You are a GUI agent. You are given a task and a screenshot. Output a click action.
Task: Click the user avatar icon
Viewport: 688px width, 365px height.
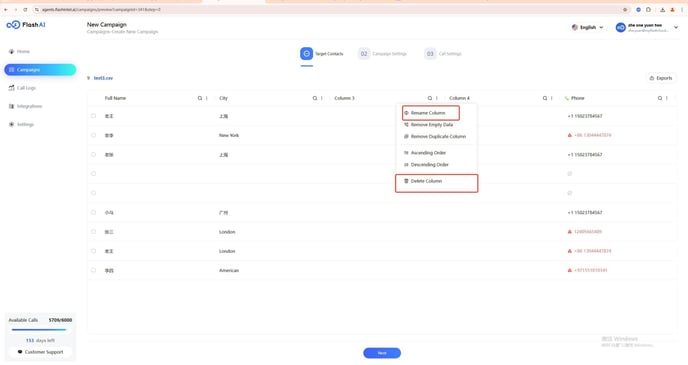click(620, 28)
